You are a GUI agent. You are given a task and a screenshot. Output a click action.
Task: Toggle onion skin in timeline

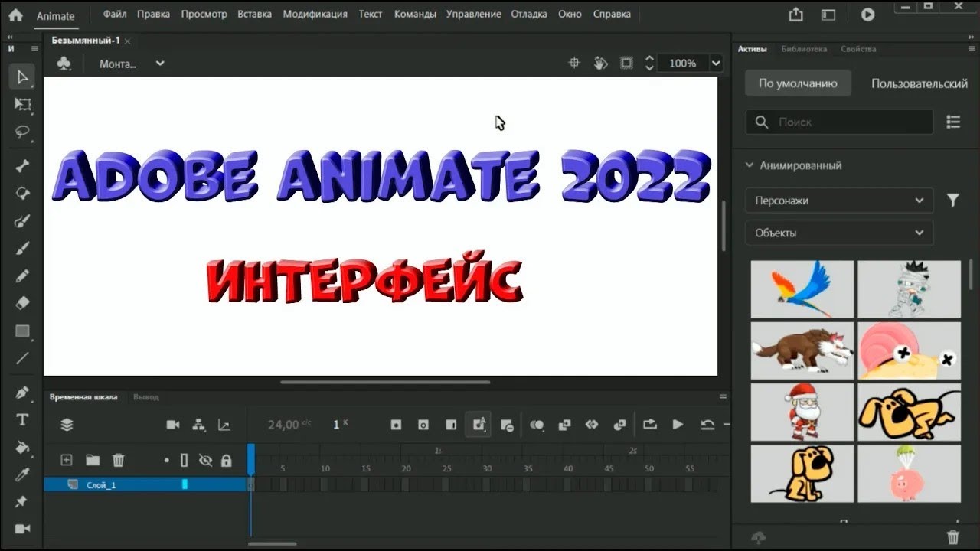(x=537, y=424)
